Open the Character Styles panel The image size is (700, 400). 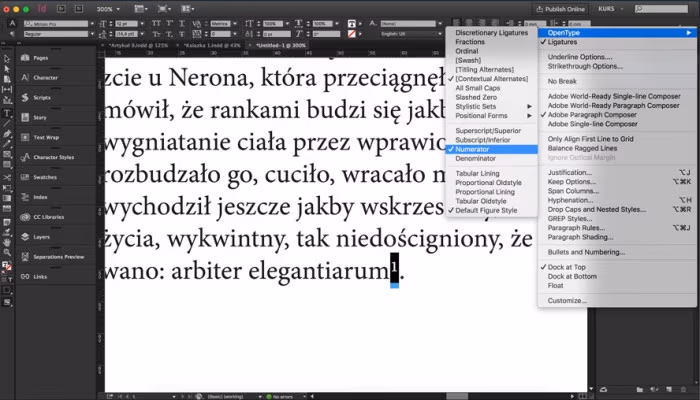tap(55, 157)
